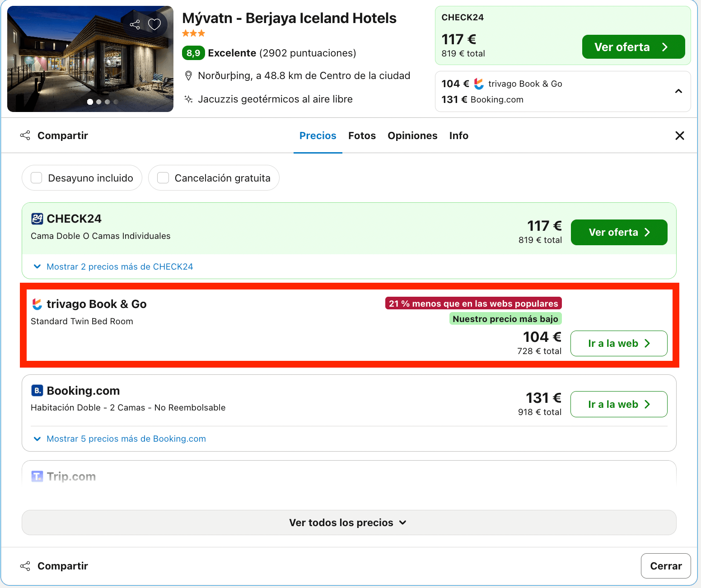The width and height of the screenshot is (701, 588).
Task: Open the hotel exterior photo thumbnail
Action: (90, 59)
